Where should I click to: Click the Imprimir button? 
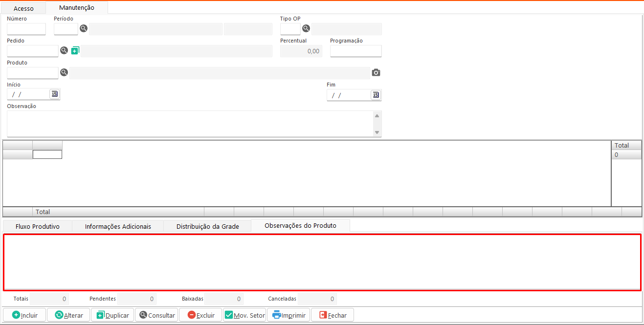coord(289,315)
